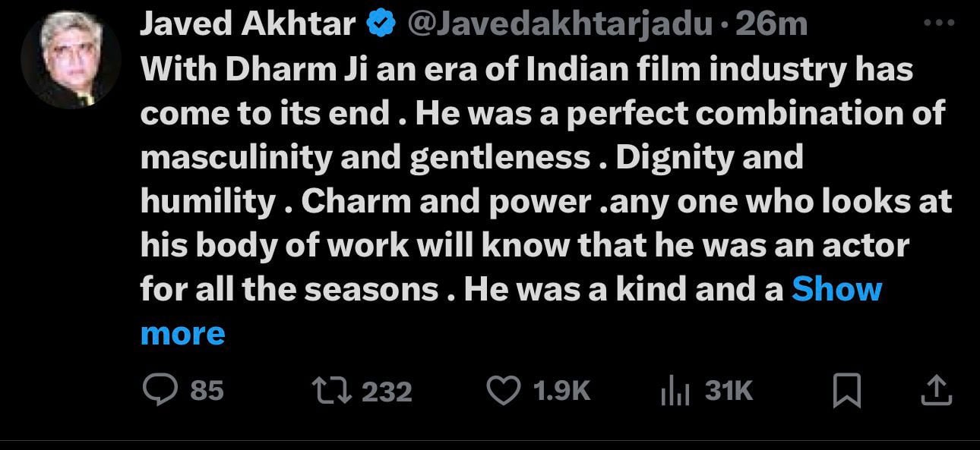
Task: Bookmark this tweet by Javed Akhtar
Action: [846, 392]
